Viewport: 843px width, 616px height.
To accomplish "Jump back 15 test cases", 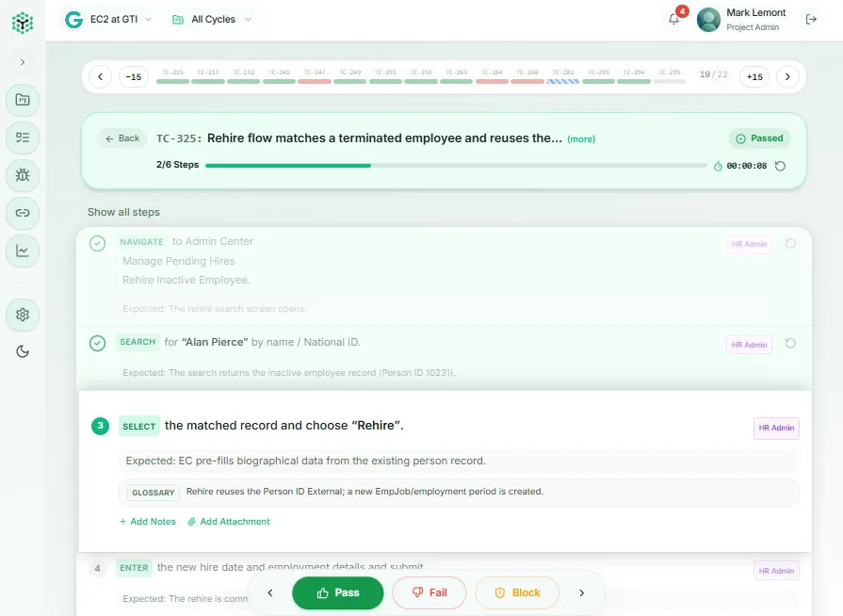I will (134, 77).
